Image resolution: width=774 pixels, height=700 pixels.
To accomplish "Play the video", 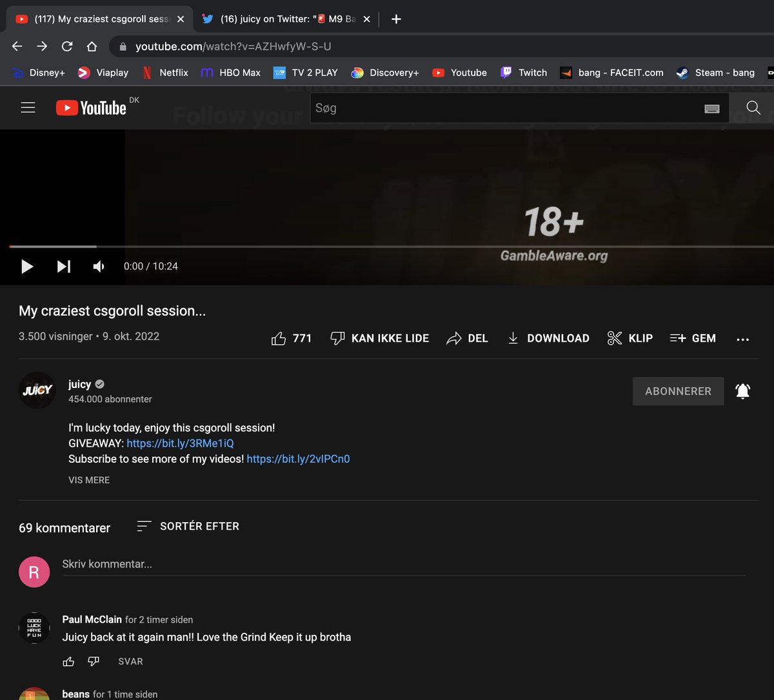I will tap(27, 266).
